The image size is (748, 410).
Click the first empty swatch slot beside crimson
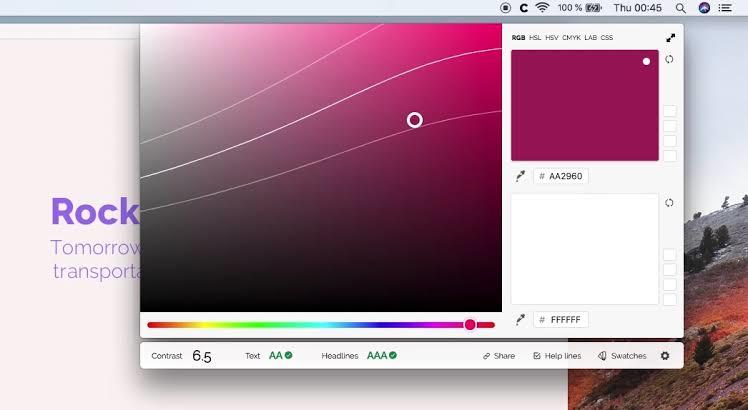coord(669,111)
